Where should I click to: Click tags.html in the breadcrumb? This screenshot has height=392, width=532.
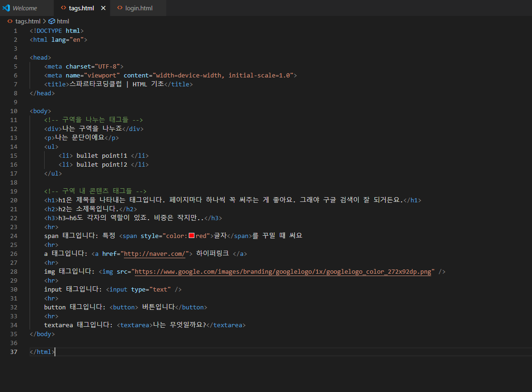(x=28, y=21)
